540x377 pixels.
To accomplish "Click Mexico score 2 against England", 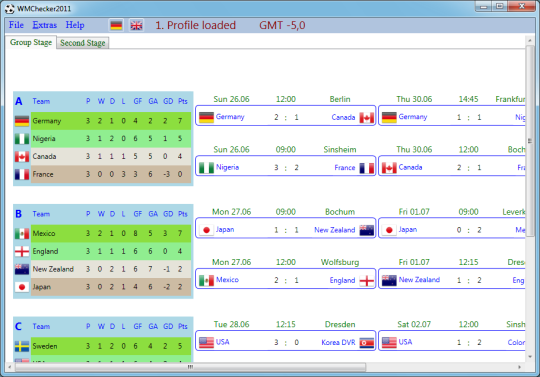I will click(x=276, y=280).
